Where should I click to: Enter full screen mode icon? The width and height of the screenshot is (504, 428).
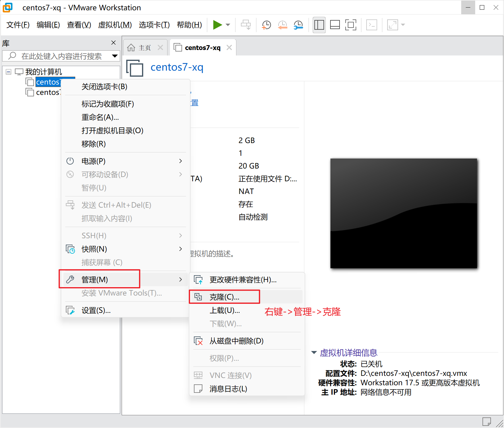coord(351,25)
